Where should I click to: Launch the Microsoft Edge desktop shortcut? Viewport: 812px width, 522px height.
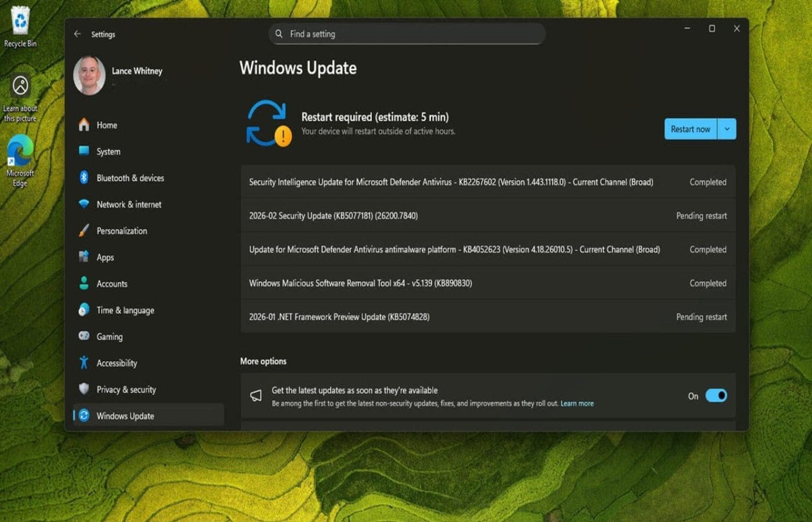click(20, 161)
